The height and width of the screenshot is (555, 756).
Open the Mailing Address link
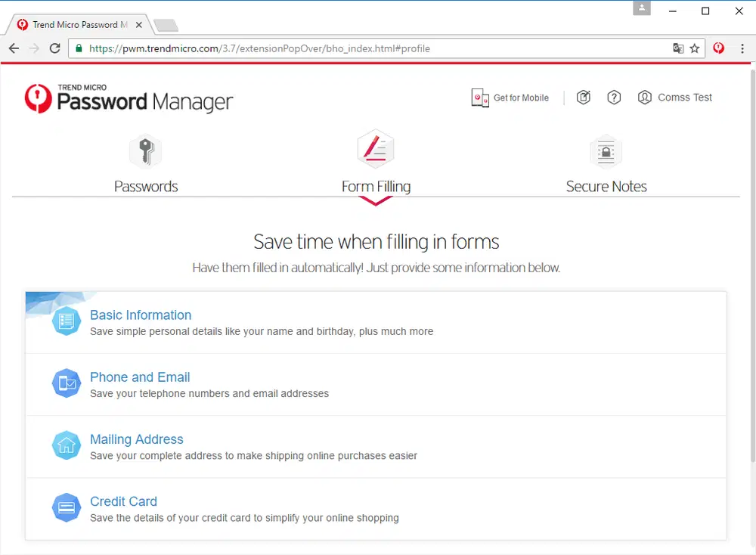click(136, 439)
